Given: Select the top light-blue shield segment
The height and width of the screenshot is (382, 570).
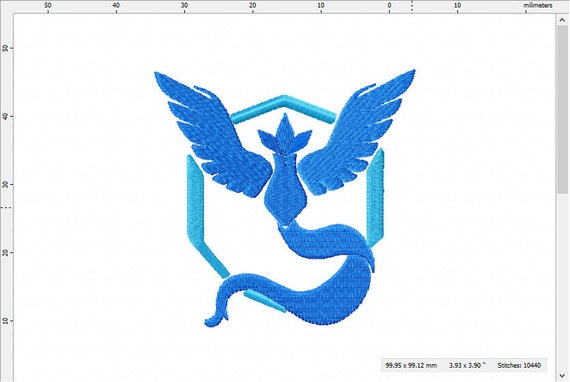Looking at the screenshot, I should click(284, 108).
